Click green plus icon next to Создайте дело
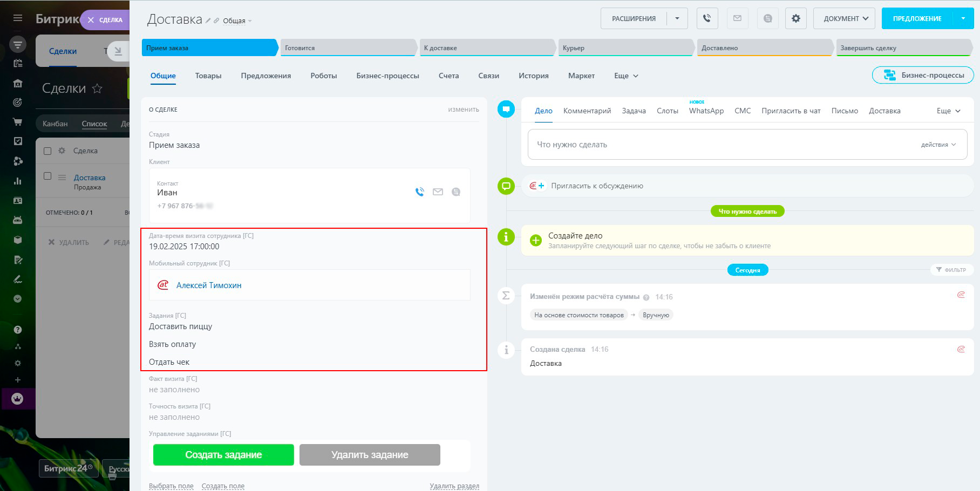The width and height of the screenshot is (980, 491). (x=535, y=240)
